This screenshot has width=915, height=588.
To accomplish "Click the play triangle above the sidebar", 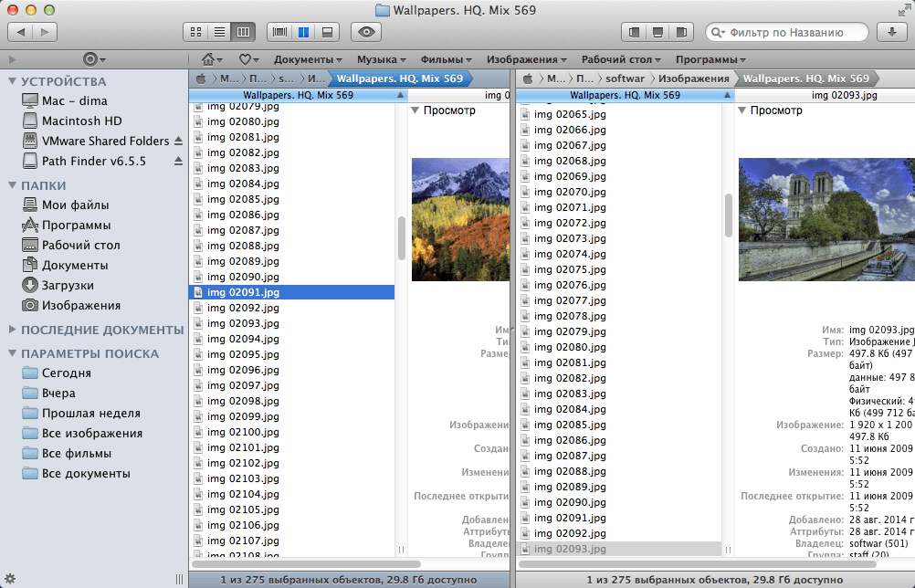I will click(12, 59).
